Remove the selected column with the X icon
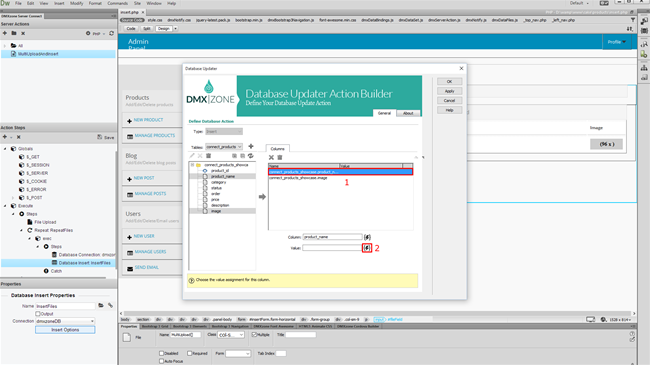 point(271,157)
